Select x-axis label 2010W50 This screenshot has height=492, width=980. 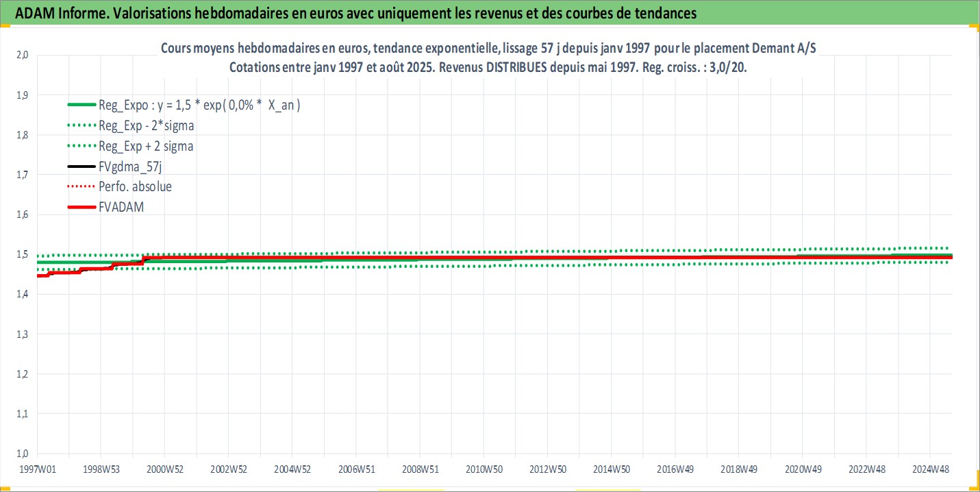(483, 469)
